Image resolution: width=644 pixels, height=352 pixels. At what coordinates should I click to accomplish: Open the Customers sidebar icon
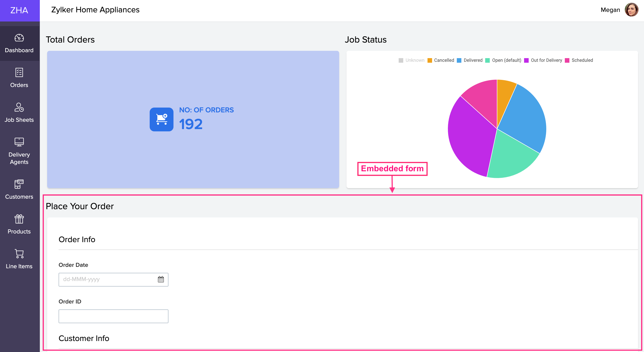click(x=19, y=184)
